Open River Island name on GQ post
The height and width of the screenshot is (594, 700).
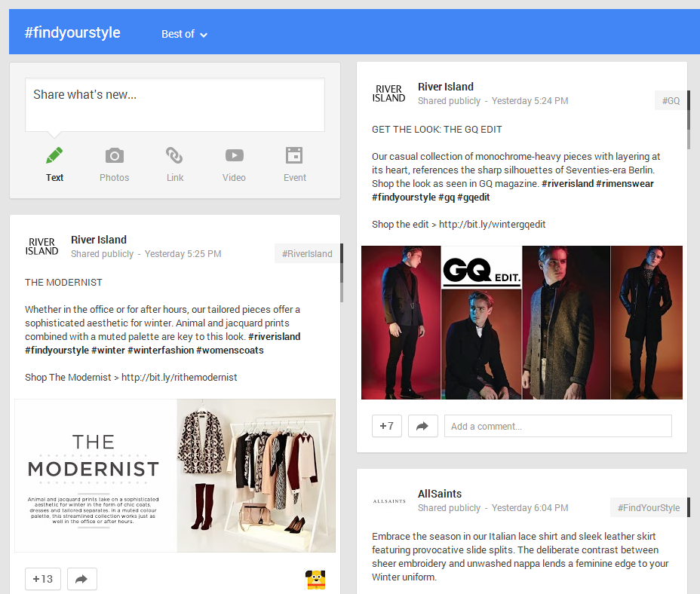point(446,87)
